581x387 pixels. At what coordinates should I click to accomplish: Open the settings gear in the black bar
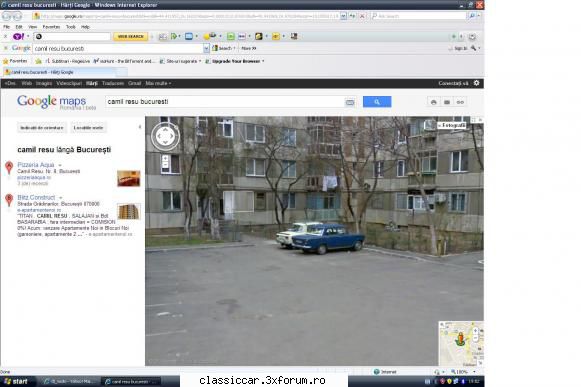point(477,83)
